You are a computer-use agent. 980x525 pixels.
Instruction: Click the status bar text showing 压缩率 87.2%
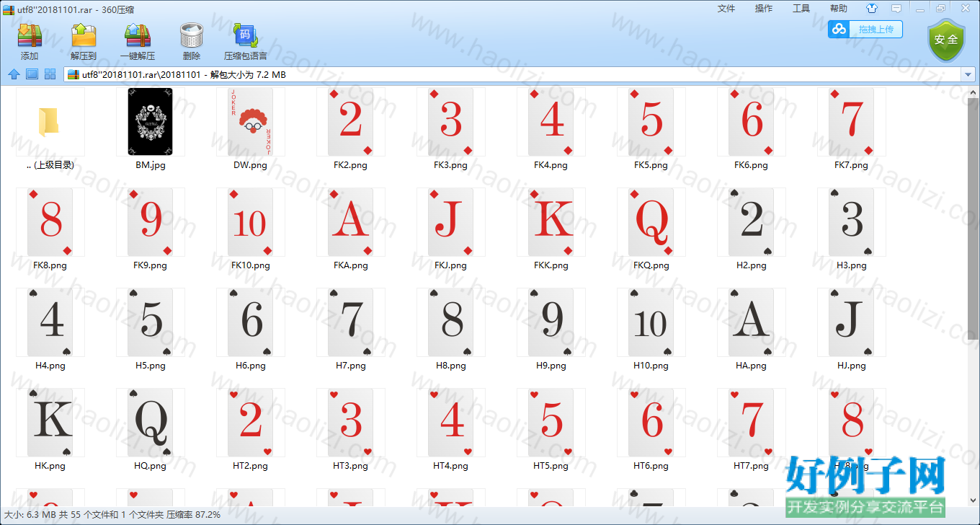point(193,515)
